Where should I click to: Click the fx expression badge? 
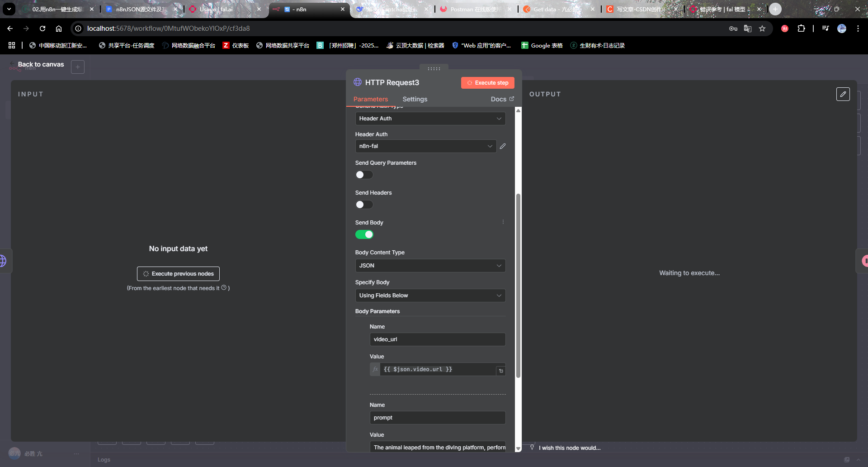click(375, 369)
